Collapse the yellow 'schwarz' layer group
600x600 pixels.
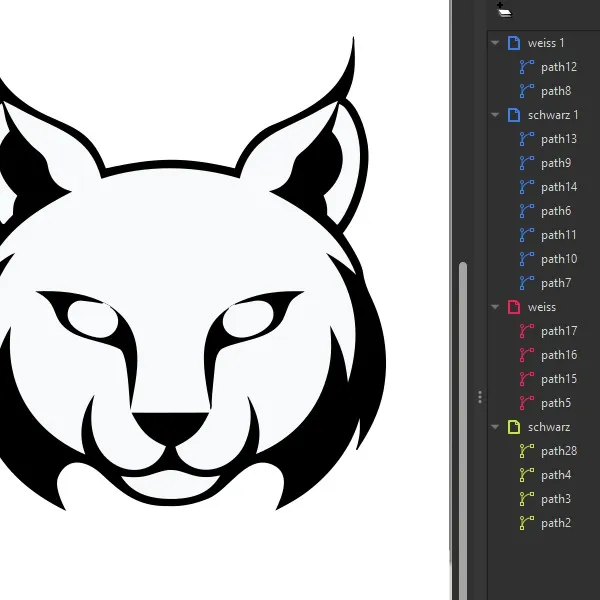(x=495, y=427)
